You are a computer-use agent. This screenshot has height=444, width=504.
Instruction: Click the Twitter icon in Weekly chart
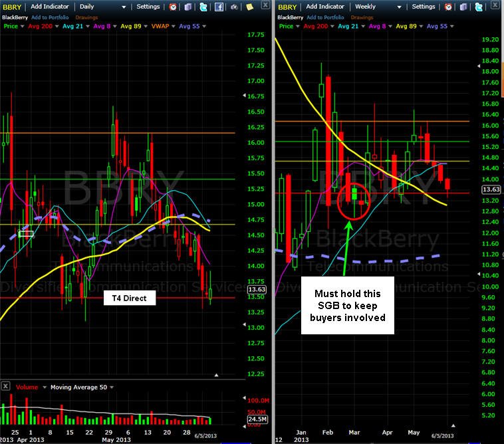pyautogui.click(x=479, y=7)
